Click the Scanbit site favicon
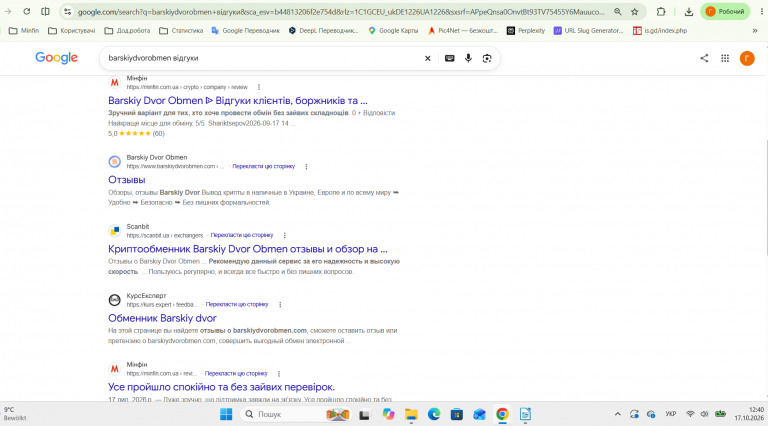This screenshot has width=768, height=426. (x=114, y=231)
